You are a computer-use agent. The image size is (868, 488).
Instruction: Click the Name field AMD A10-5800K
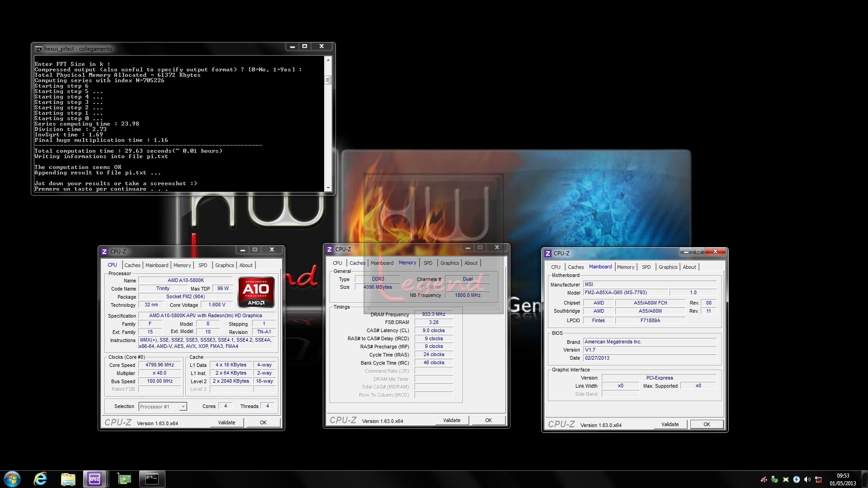point(186,281)
